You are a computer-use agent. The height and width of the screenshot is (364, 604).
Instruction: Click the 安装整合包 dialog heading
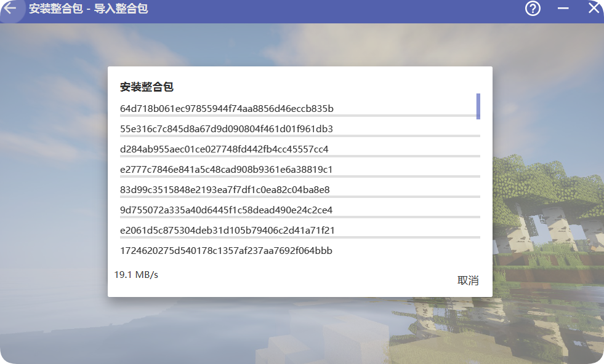[147, 87]
